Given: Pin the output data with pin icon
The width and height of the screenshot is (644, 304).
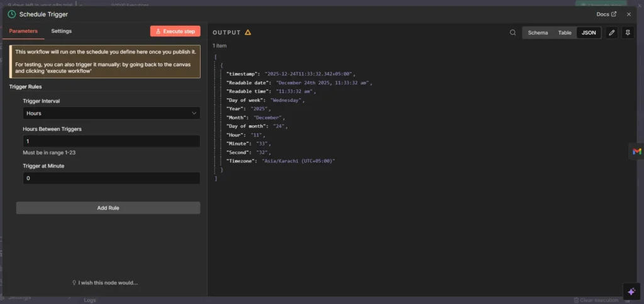Looking at the screenshot, I should (x=628, y=33).
